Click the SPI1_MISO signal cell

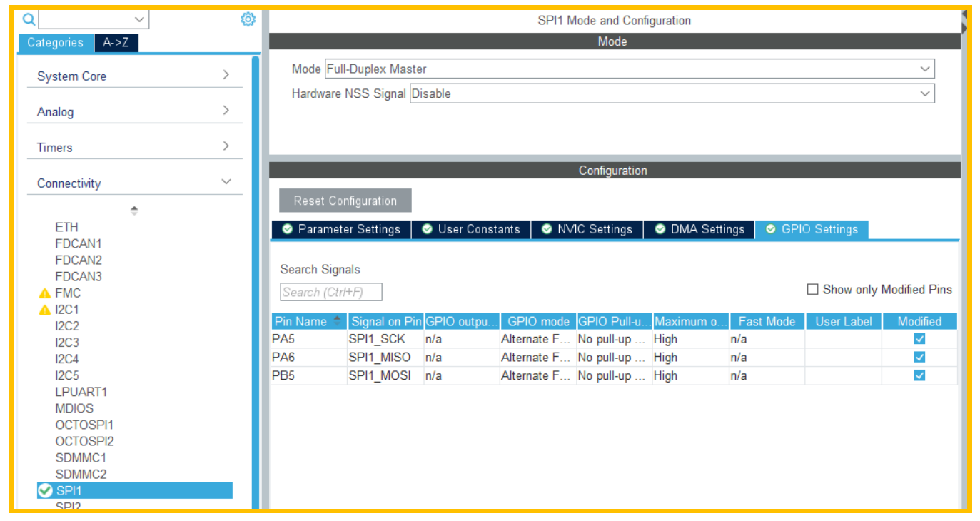tap(385, 357)
